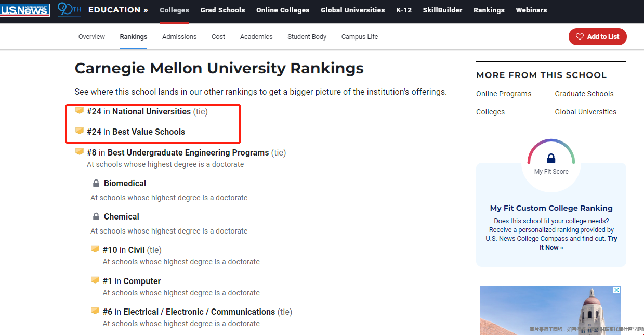Select the Rankings sub-tab
This screenshot has height=335, width=644.
[134, 37]
